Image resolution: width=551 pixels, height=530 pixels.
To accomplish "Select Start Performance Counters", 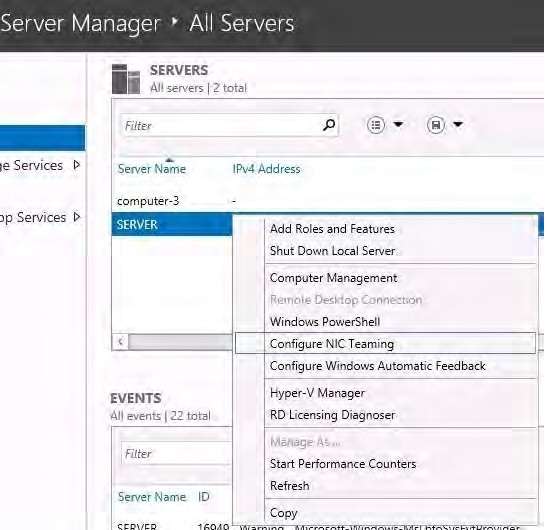I will [343, 464].
